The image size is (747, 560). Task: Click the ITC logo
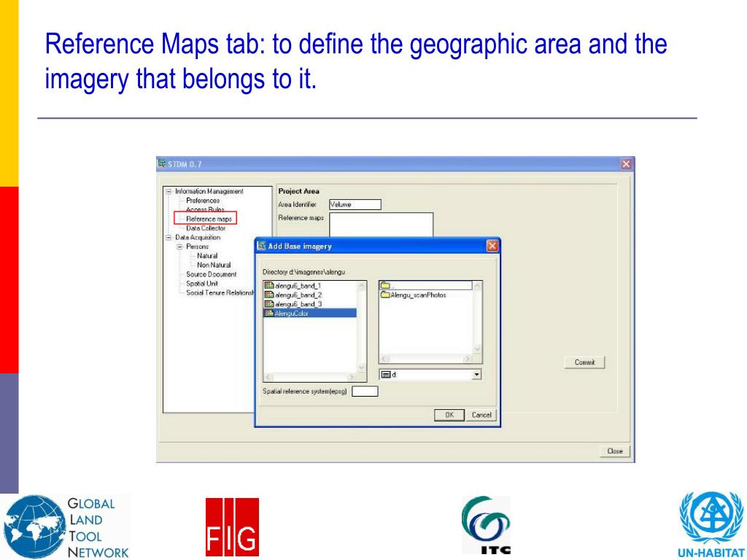click(x=486, y=525)
